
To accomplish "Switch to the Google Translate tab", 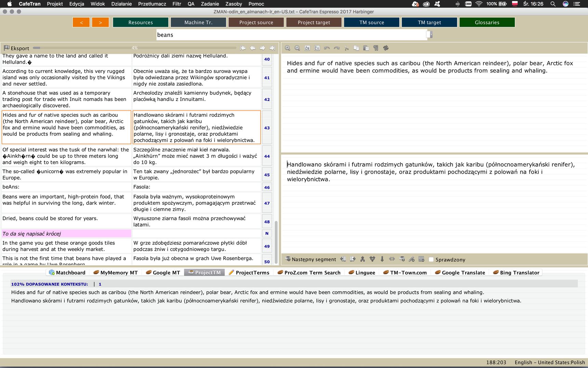I will point(460,272).
